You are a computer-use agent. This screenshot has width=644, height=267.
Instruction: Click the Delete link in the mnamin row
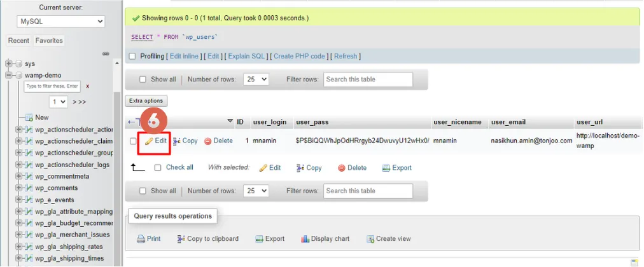218,140
